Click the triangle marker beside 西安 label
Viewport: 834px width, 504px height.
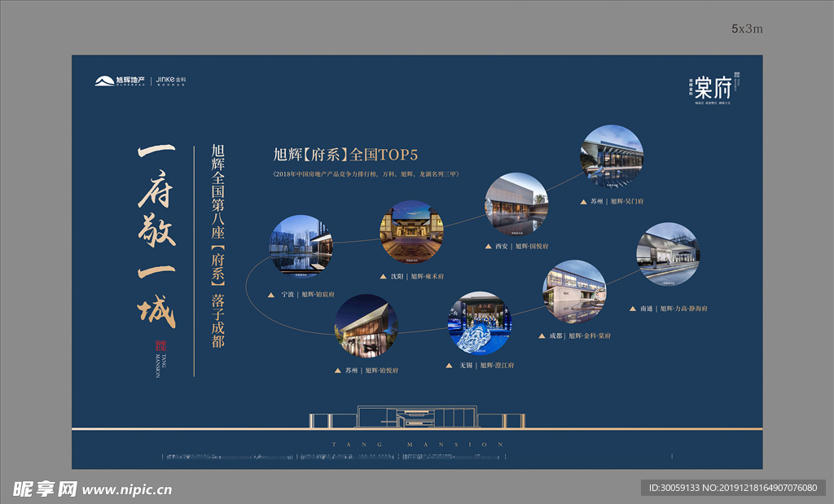489,247
